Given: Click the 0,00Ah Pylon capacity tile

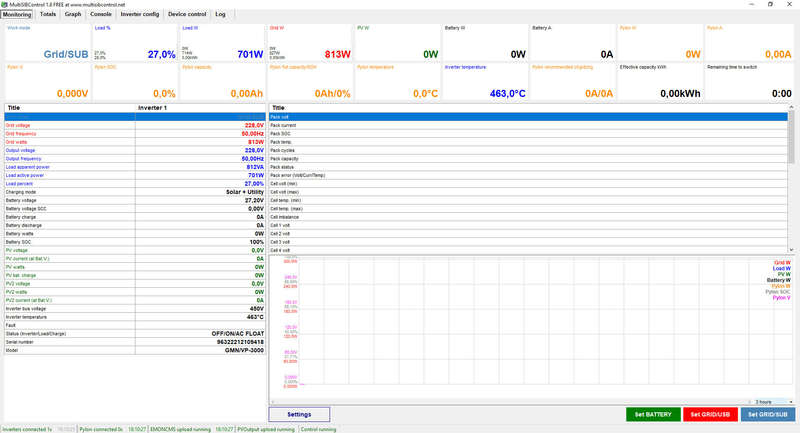Looking at the screenshot, I should 223,82.
